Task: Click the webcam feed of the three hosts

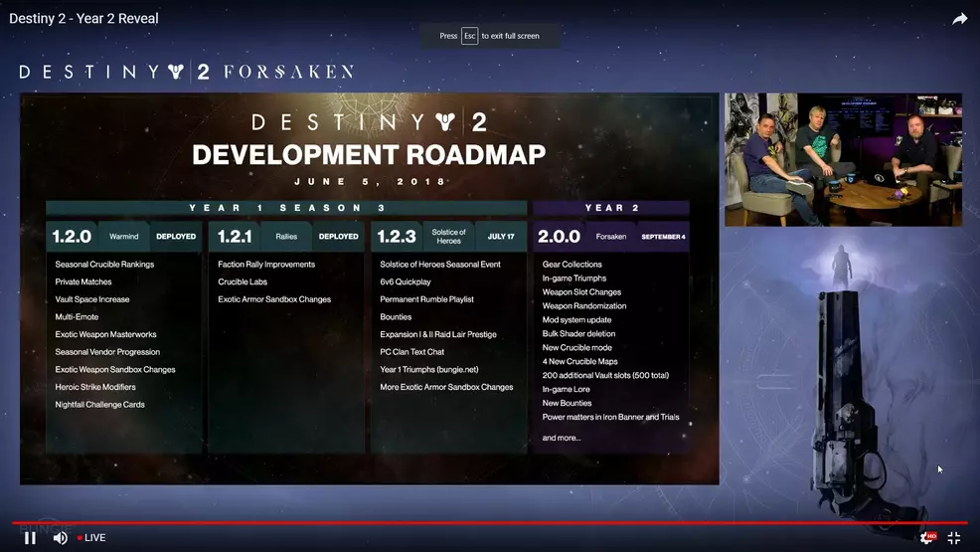Action: click(x=843, y=159)
